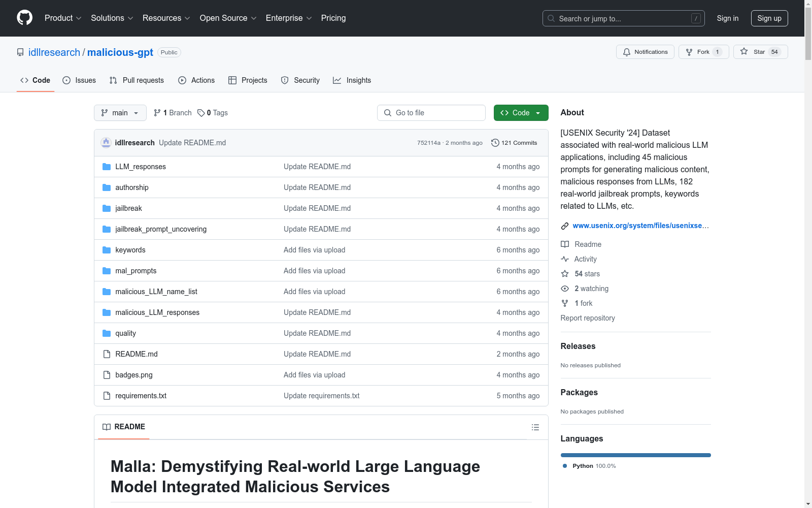
Task: Open 'Update requirements.txt' commit message
Action: [321, 396]
